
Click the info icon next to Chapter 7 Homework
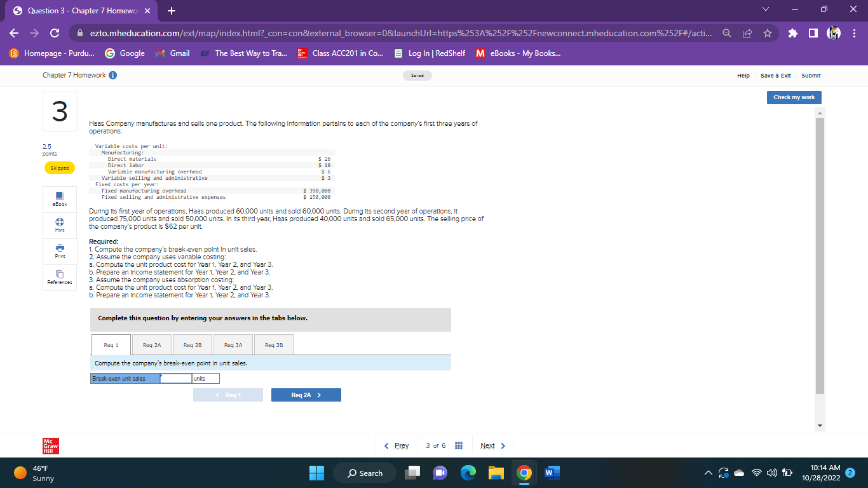(x=112, y=75)
